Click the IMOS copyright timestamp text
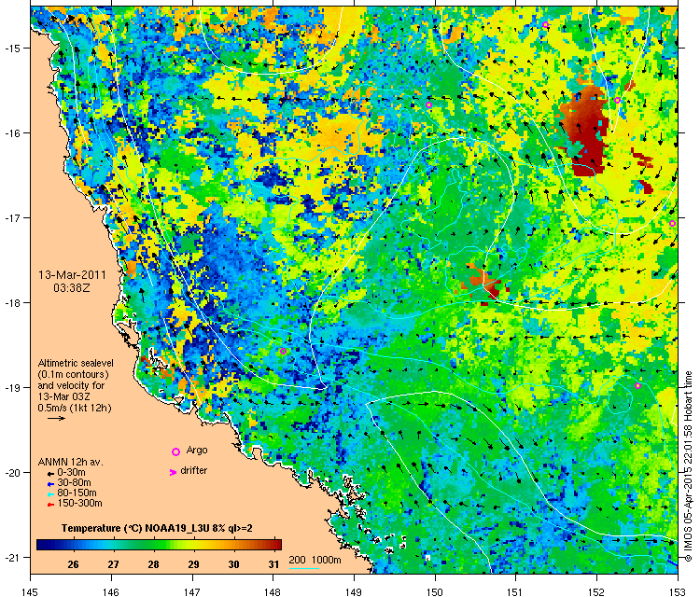 689,466
